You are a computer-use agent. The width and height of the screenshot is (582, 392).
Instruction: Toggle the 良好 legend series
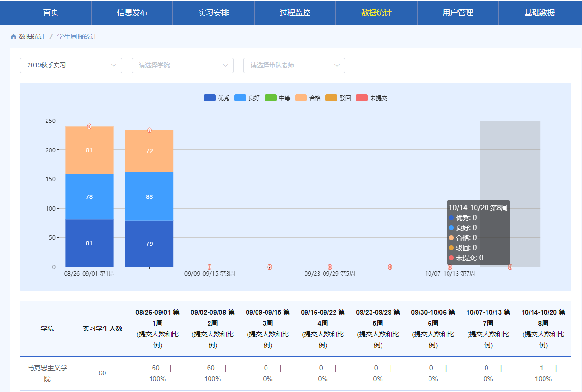point(247,98)
